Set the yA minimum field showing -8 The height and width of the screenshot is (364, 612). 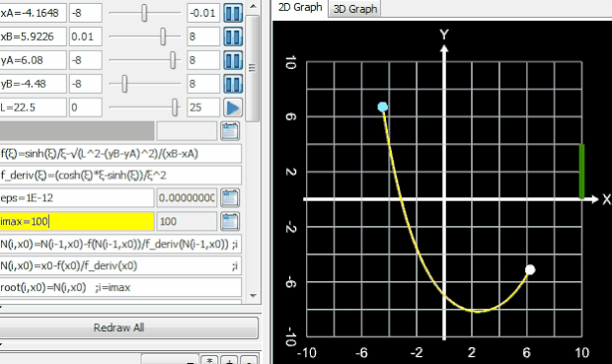(x=86, y=60)
